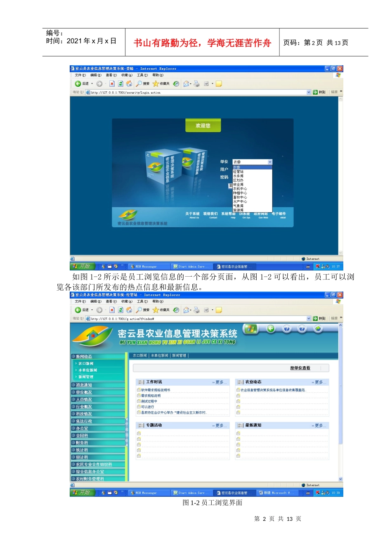Open 搜索 search in login window toolbar
This screenshot has height=555, width=392.
(x=143, y=84)
